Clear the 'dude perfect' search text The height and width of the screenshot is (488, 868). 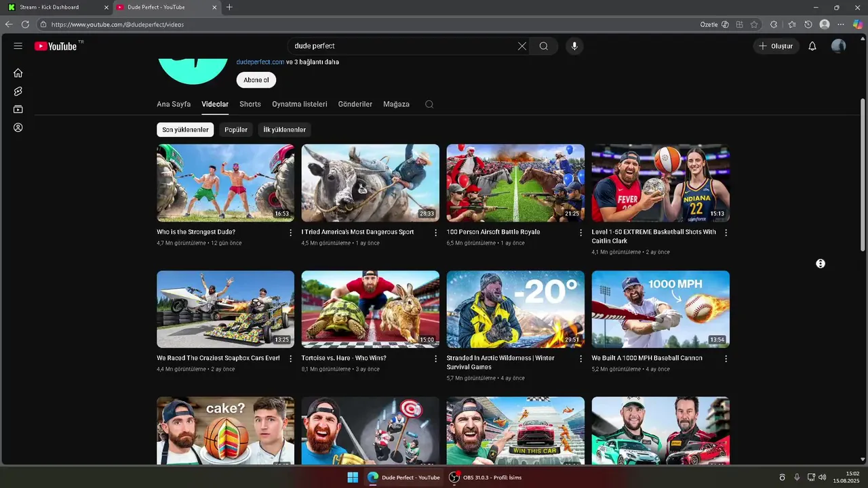point(521,46)
